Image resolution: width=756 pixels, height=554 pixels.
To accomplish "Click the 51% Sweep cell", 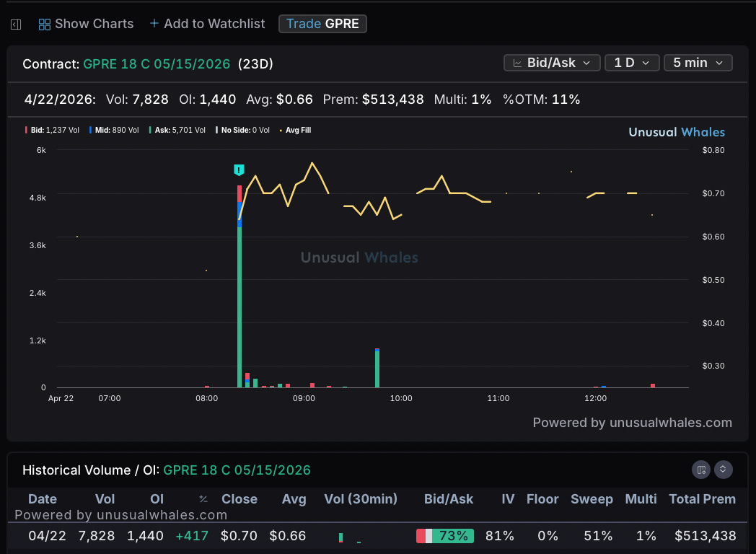I will tap(598, 536).
